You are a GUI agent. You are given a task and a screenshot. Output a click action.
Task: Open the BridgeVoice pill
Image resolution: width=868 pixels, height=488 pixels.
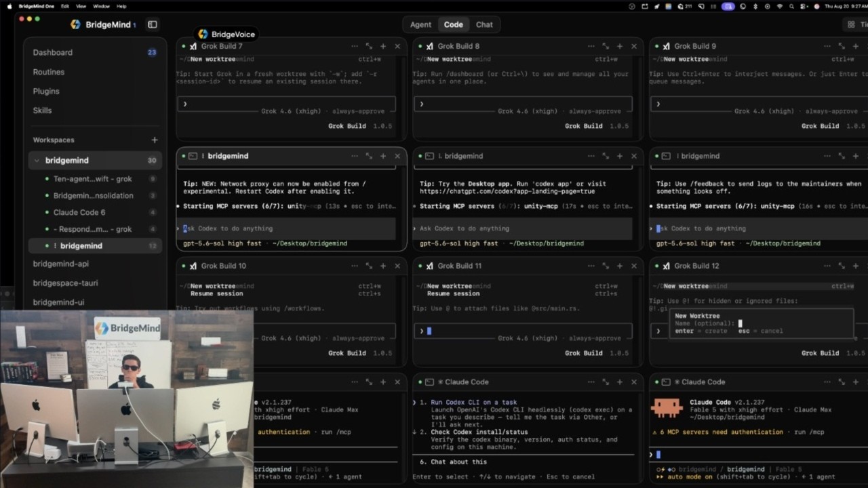click(x=226, y=34)
